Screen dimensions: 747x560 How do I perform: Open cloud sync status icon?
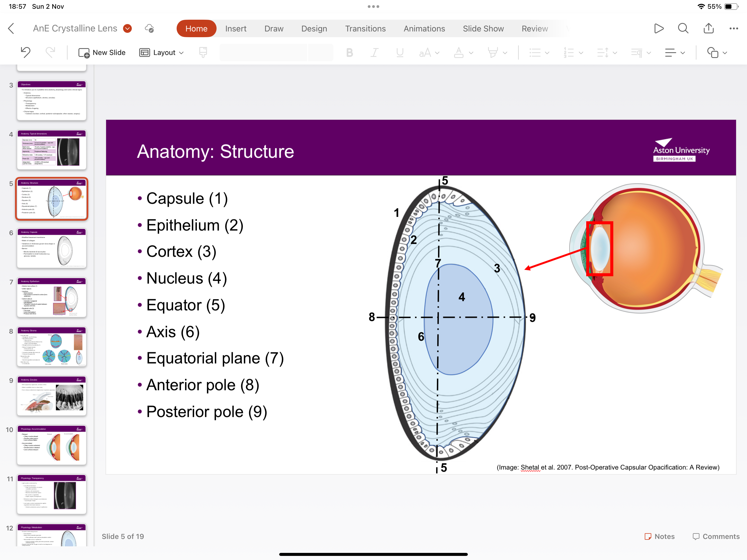149,28
